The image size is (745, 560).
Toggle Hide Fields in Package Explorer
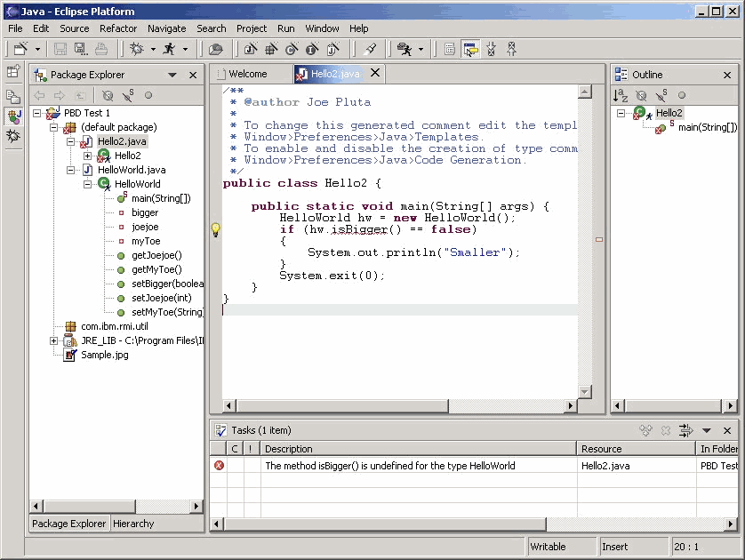[108, 95]
